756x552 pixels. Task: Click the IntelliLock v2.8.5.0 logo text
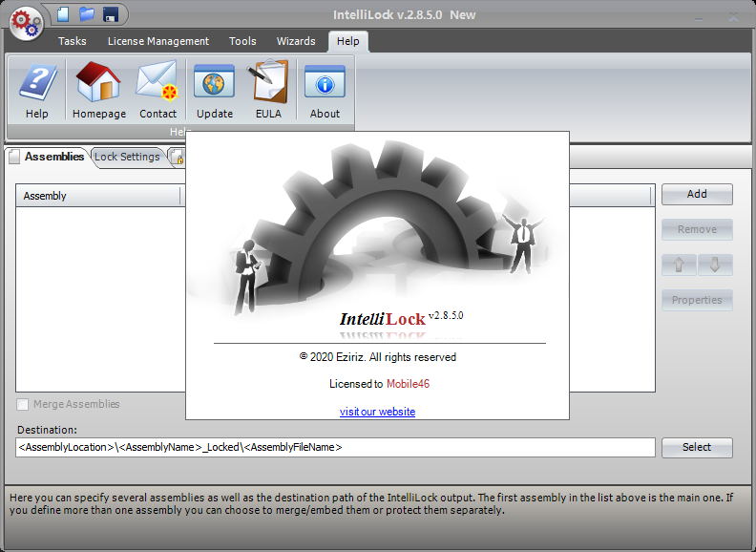pos(401,318)
